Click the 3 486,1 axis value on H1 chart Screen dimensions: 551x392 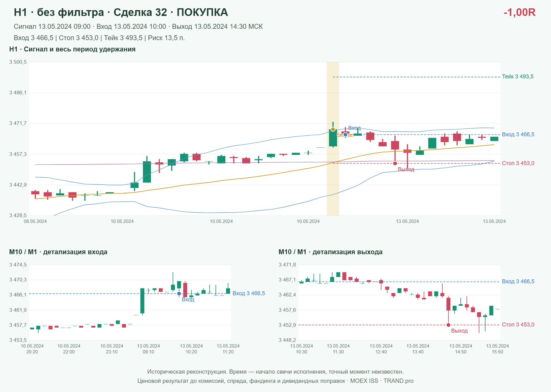tap(18, 92)
